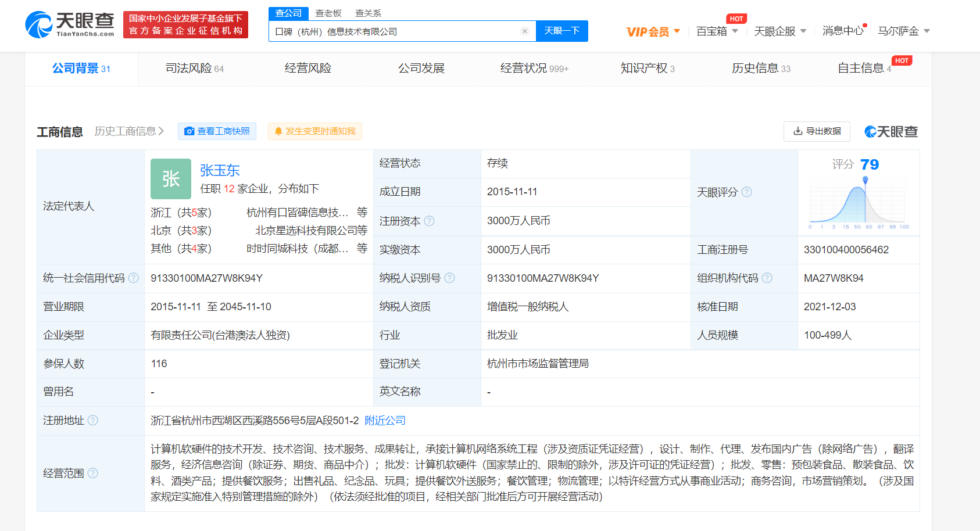Click help icon beside 天眼评分
This screenshot has height=531, width=980.
tap(747, 192)
